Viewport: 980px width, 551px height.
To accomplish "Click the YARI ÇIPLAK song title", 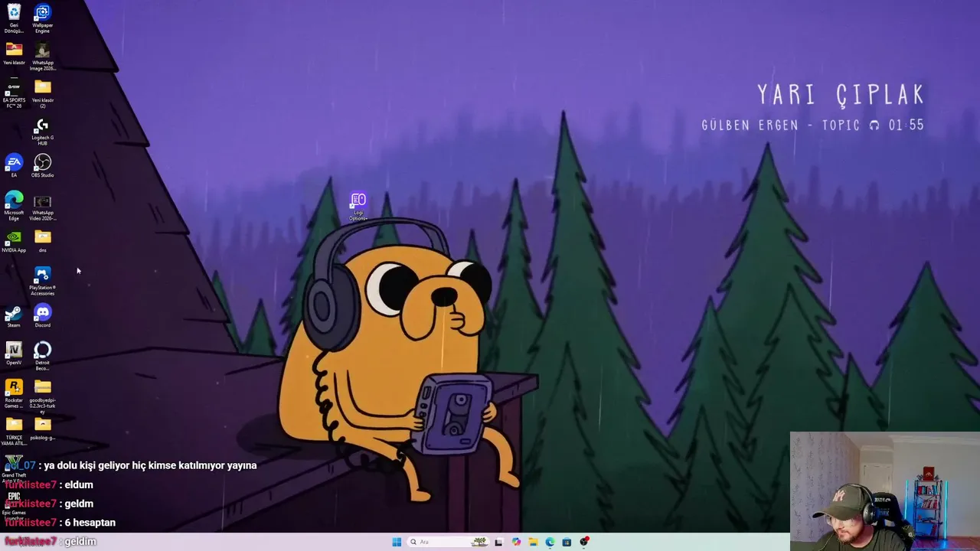I will 841,95.
